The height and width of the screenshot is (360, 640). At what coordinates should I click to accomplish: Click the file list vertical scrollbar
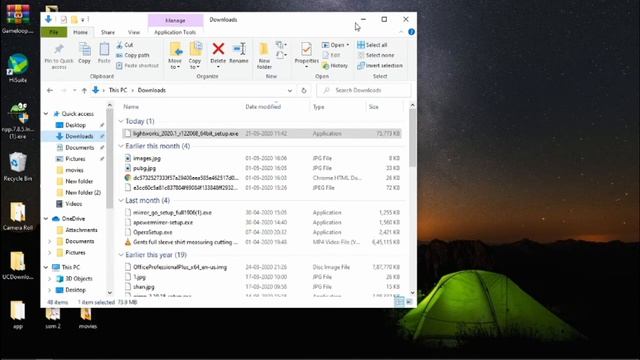[x=412, y=139]
